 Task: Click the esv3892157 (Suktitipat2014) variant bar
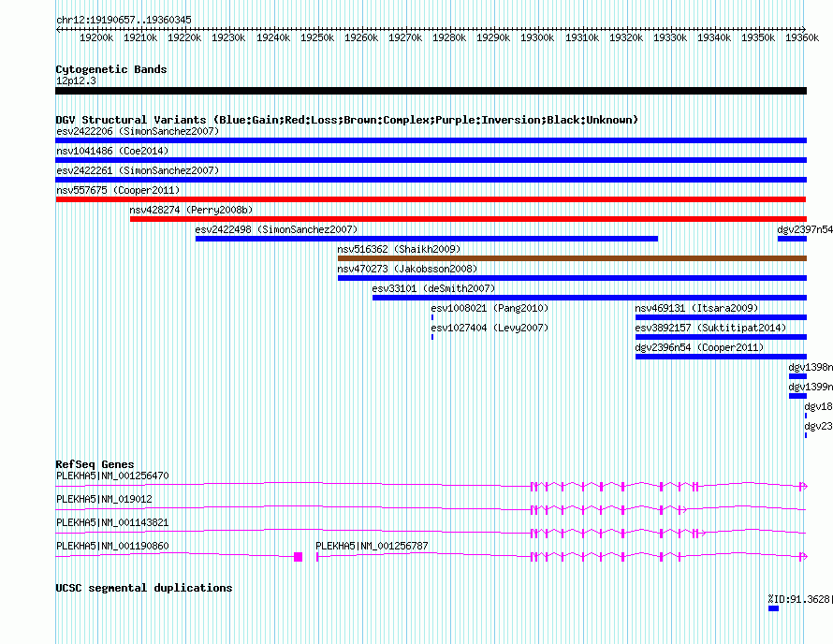[721, 337]
